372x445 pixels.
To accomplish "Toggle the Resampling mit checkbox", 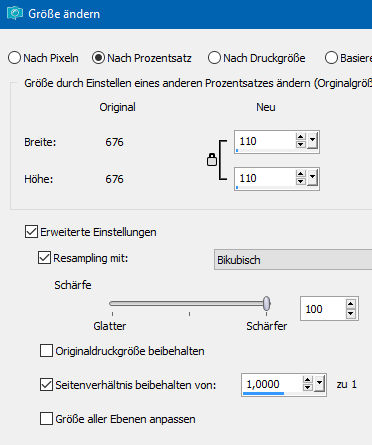I will [44, 258].
